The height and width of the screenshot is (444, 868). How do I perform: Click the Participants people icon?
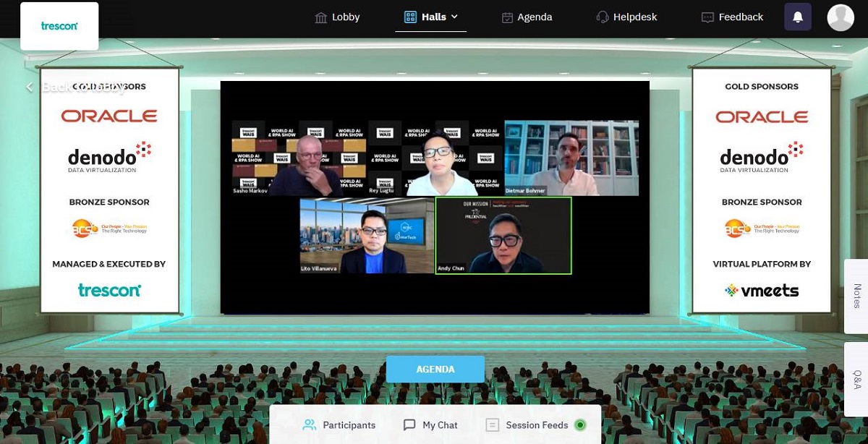(x=310, y=425)
